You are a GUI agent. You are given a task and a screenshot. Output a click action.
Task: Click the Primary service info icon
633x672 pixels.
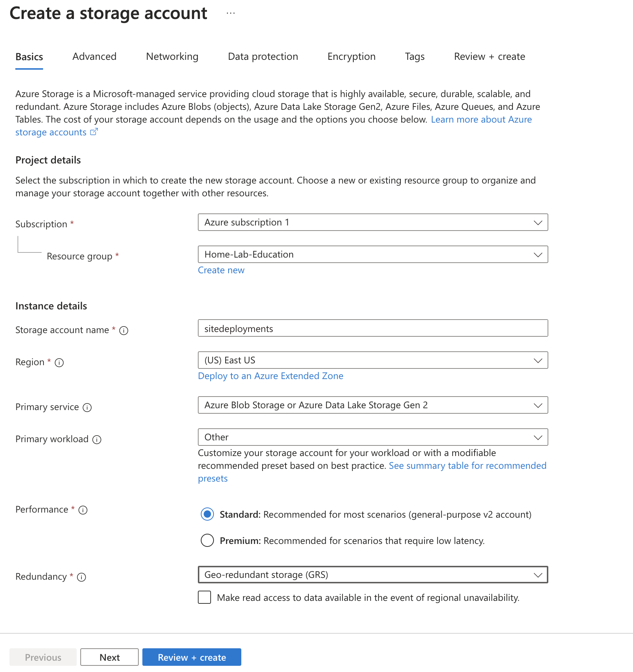pyautogui.click(x=87, y=408)
